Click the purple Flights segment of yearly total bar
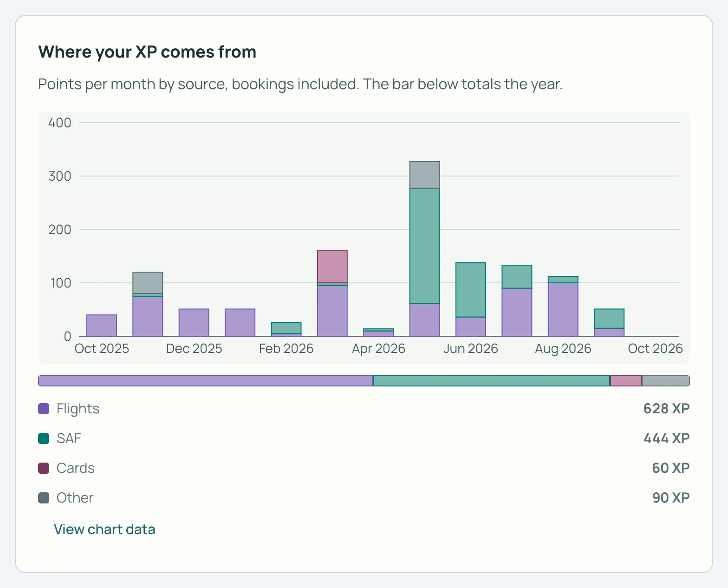The height and width of the screenshot is (588, 728). (x=206, y=381)
